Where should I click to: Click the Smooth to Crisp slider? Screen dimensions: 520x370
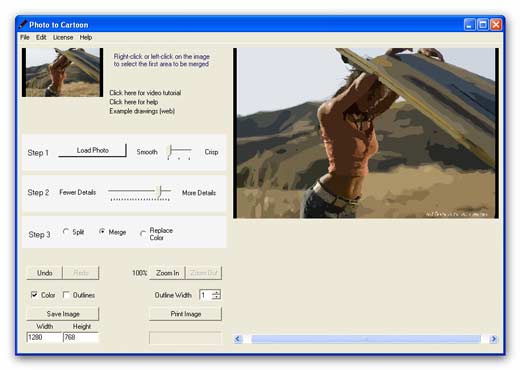[x=179, y=152]
